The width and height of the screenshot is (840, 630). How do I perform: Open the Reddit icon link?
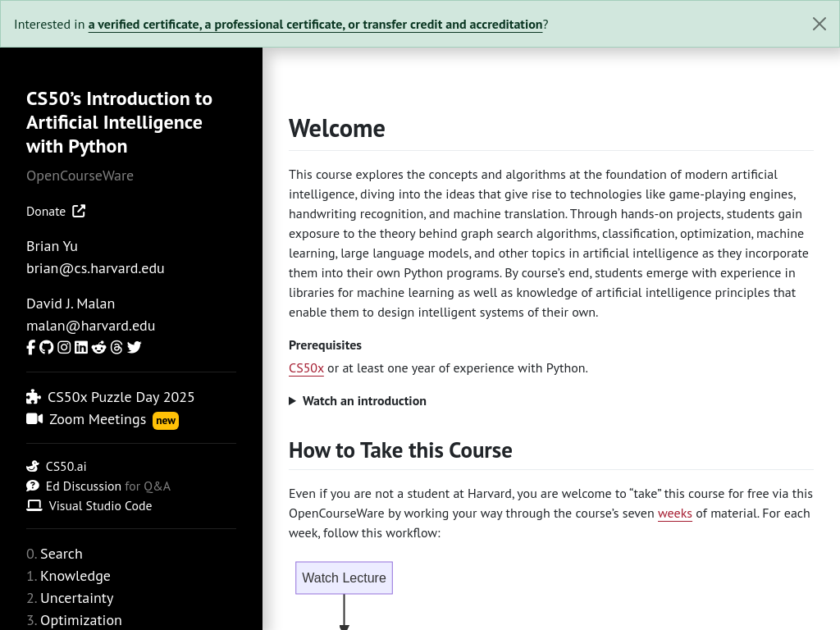[x=98, y=347]
